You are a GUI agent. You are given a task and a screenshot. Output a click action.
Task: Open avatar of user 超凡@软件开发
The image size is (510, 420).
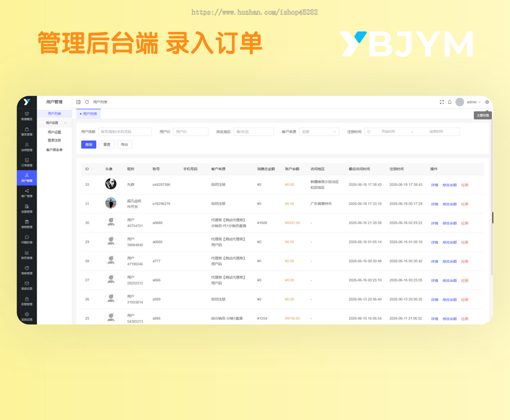111,203
